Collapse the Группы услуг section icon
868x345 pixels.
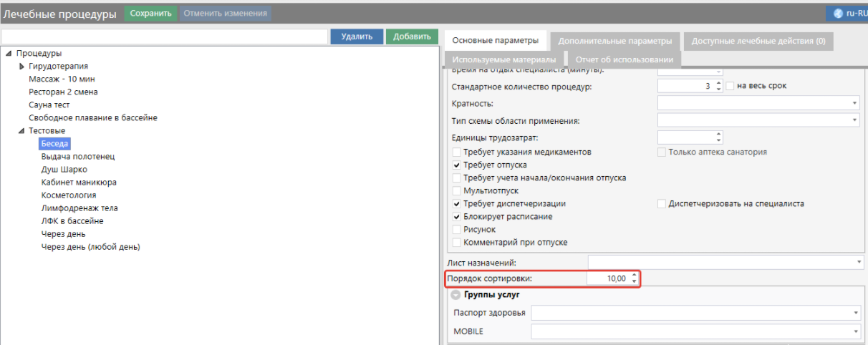(x=455, y=295)
